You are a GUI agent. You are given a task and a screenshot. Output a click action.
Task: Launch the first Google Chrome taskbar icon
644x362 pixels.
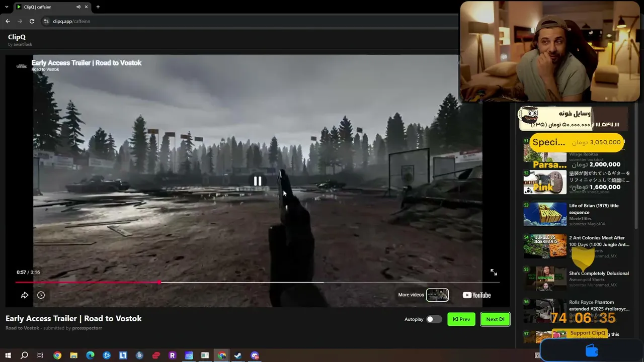point(57,355)
